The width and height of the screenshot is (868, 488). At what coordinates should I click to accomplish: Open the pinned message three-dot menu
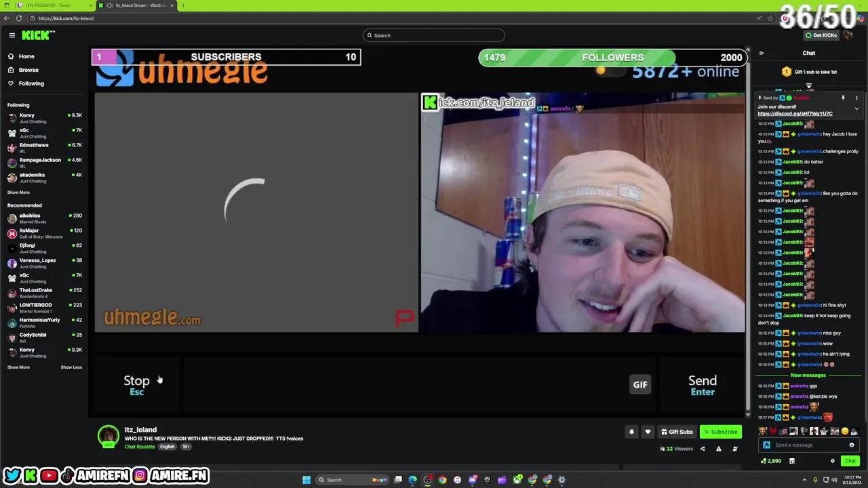(856, 98)
